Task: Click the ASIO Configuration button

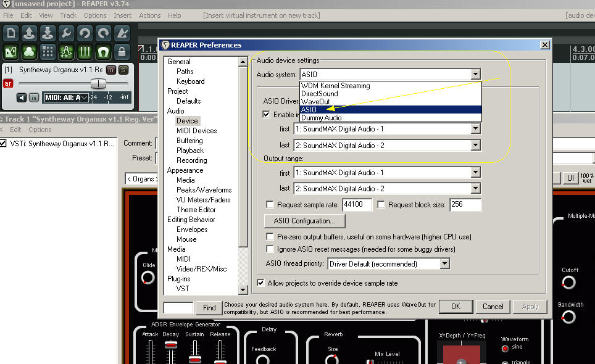Action: point(305,221)
